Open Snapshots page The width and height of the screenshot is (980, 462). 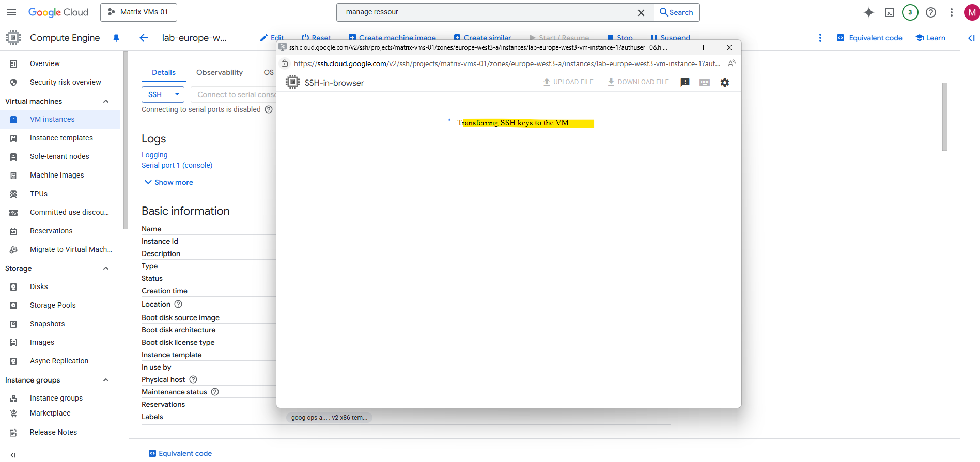[x=48, y=324]
